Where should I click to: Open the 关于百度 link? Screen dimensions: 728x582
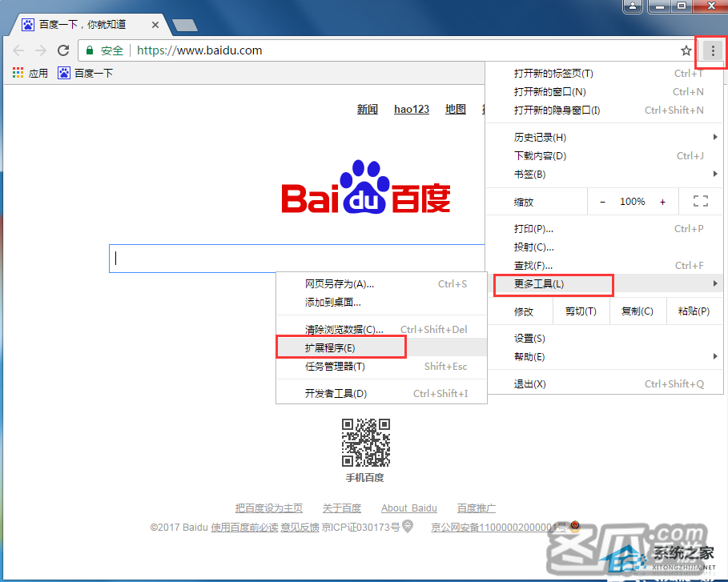[x=342, y=508]
